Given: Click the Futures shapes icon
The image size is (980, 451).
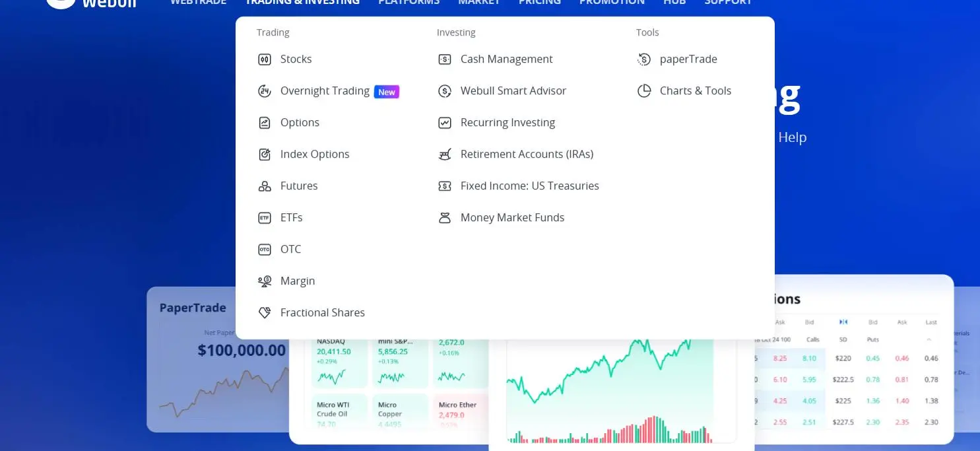Looking at the screenshot, I should coord(265,186).
